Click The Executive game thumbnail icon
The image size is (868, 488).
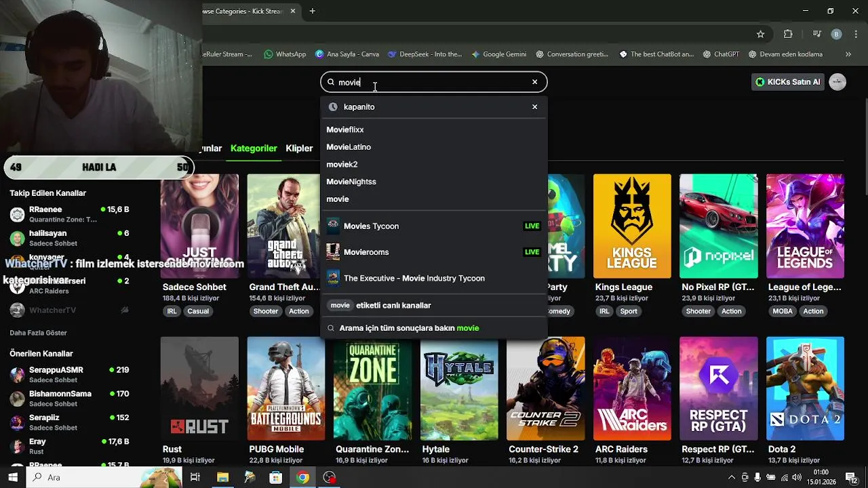click(x=333, y=278)
